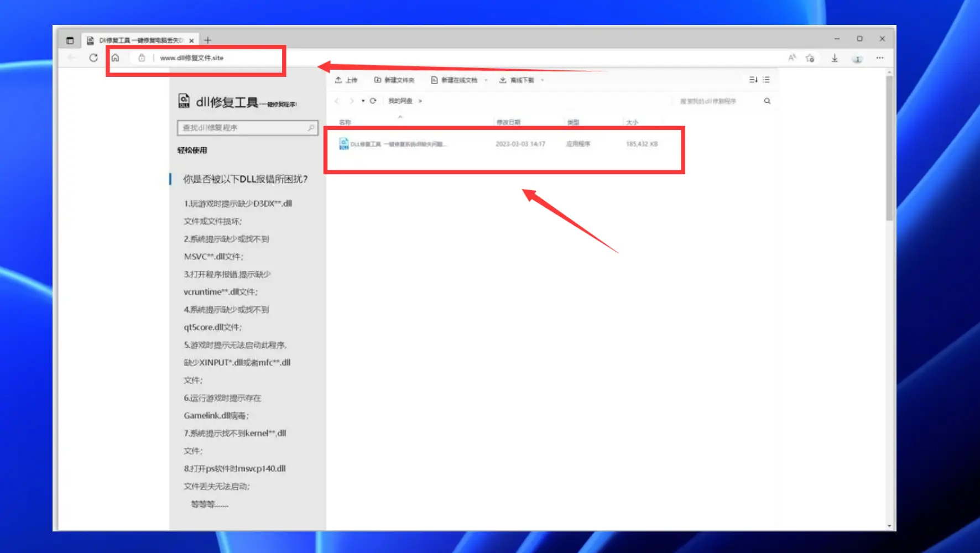Open the sort order icon
The image size is (980, 553).
click(753, 80)
